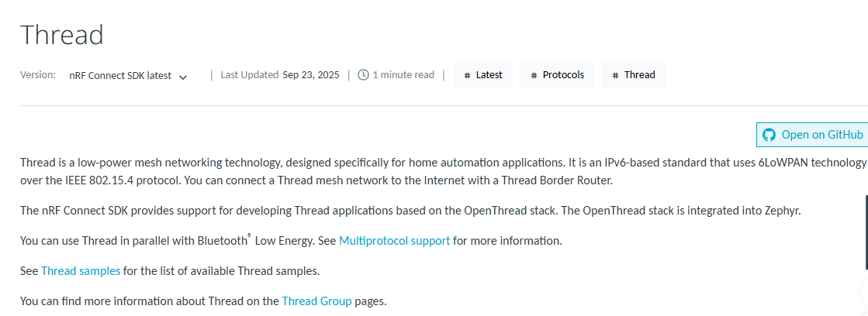
Task: Click the GitHub octocat icon
Action: coord(769,135)
